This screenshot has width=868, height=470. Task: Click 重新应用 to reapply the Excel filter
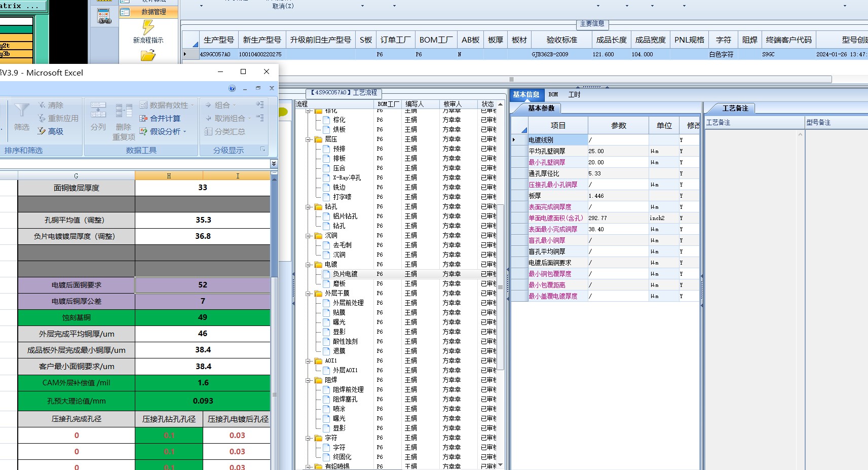58,118
